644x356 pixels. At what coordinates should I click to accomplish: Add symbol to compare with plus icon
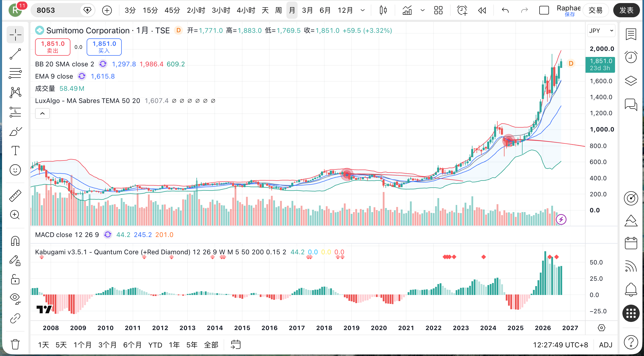107,10
